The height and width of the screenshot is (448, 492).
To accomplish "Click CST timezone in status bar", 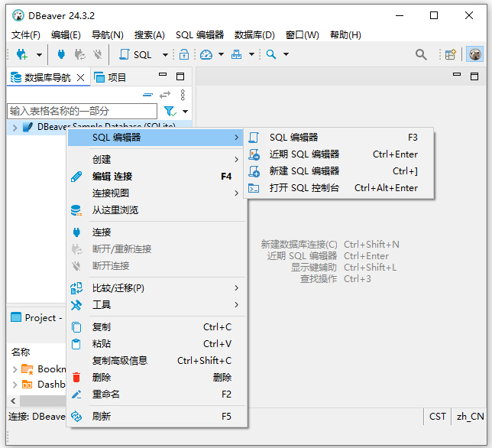I will [438, 417].
